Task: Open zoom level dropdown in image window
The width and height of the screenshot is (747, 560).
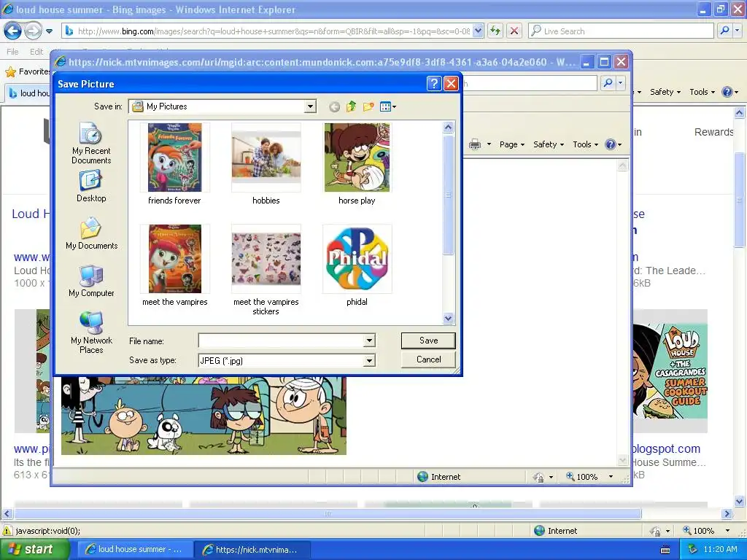Action: [611, 477]
